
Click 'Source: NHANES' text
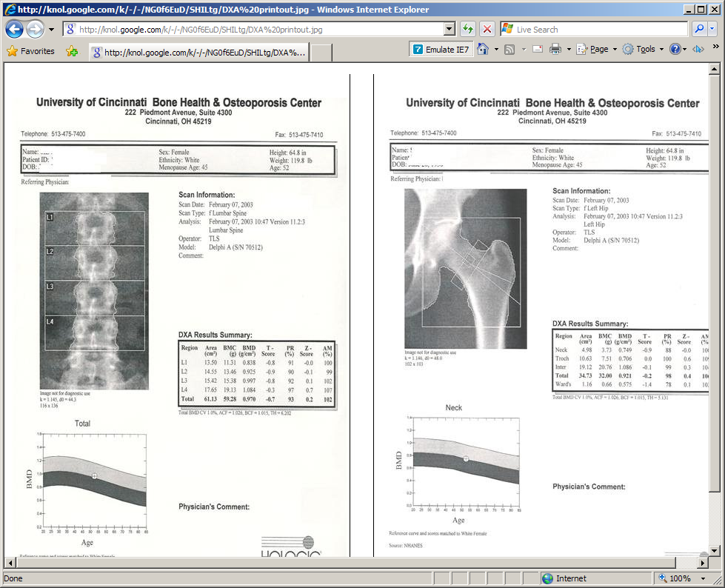406,546
